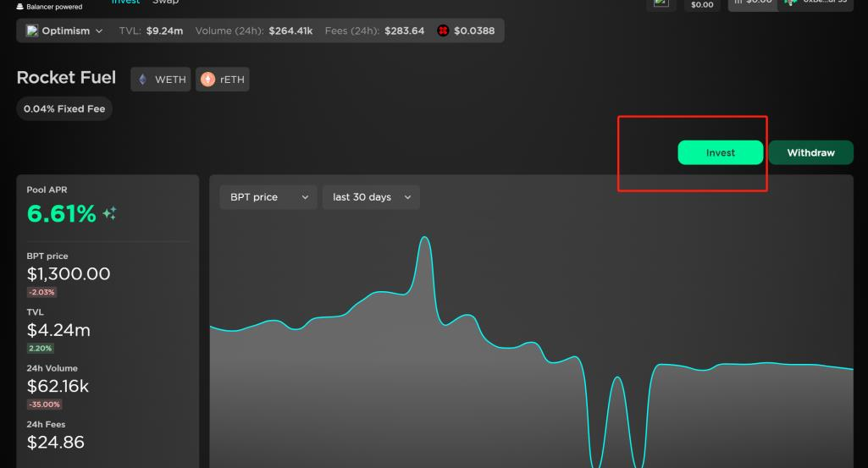The height and width of the screenshot is (468, 868).
Task: Click the -2.03% BPT price change badge
Action: click(41, 292)
